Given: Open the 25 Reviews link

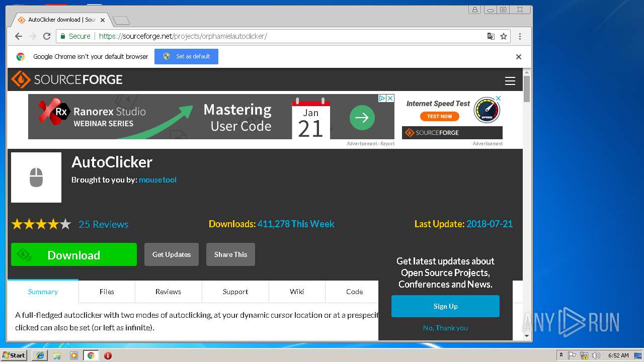Looking at the screenshot, I should pyautogui.click(x=104, y=224).
